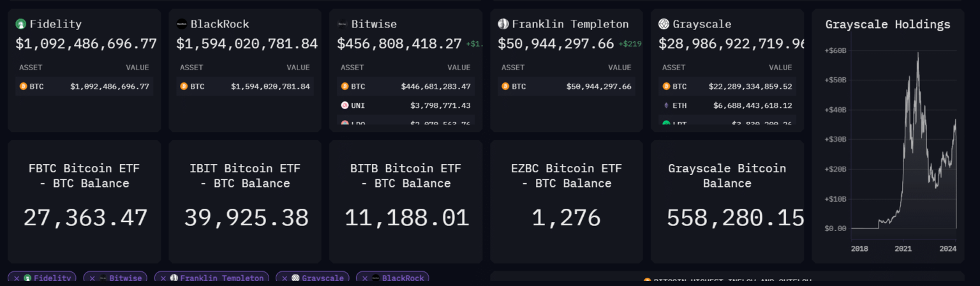The image size is (980, 286).
Task: Click the Bitwise logo icon in card header
Action: [342, 24]
